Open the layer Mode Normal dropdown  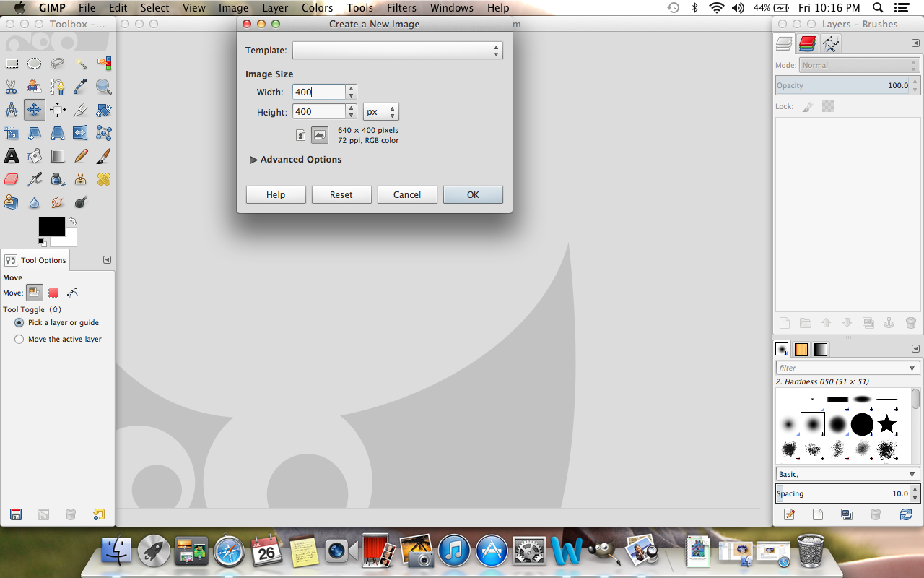click(x=860, y=65)
